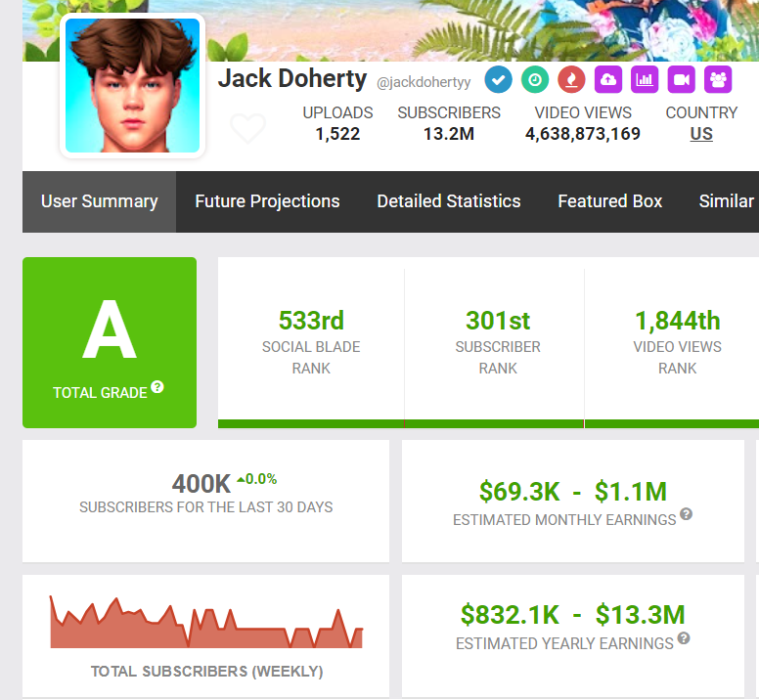Select the User Summary tab
Screen dimensions: 759x700
[99, 201]
